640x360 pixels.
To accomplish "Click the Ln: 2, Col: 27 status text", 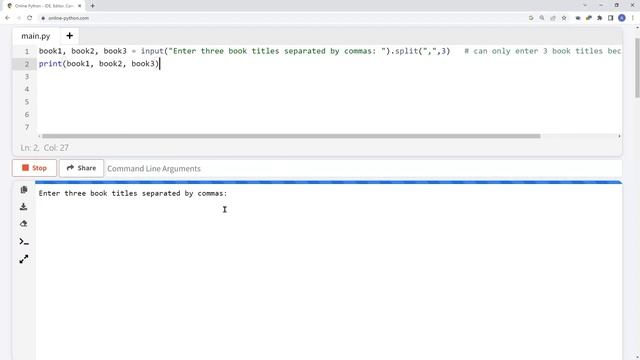I will tap(44, 148).
